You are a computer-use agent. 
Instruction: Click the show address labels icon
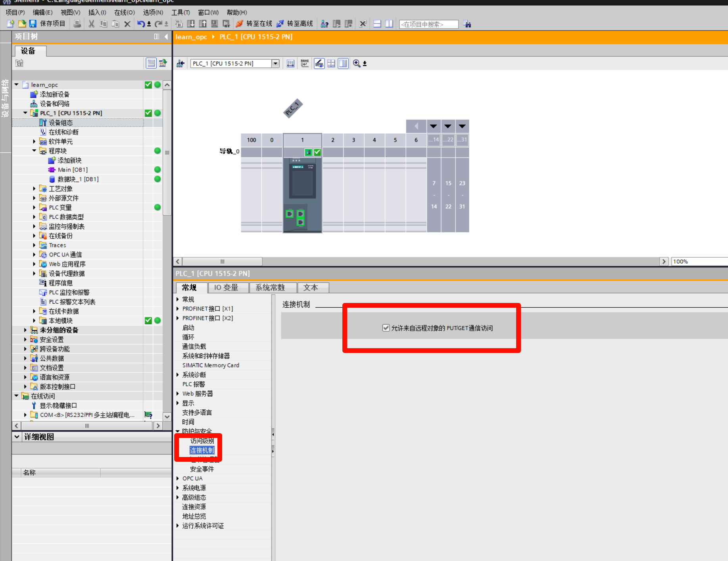pyautogui.click(x=305, y=64)
